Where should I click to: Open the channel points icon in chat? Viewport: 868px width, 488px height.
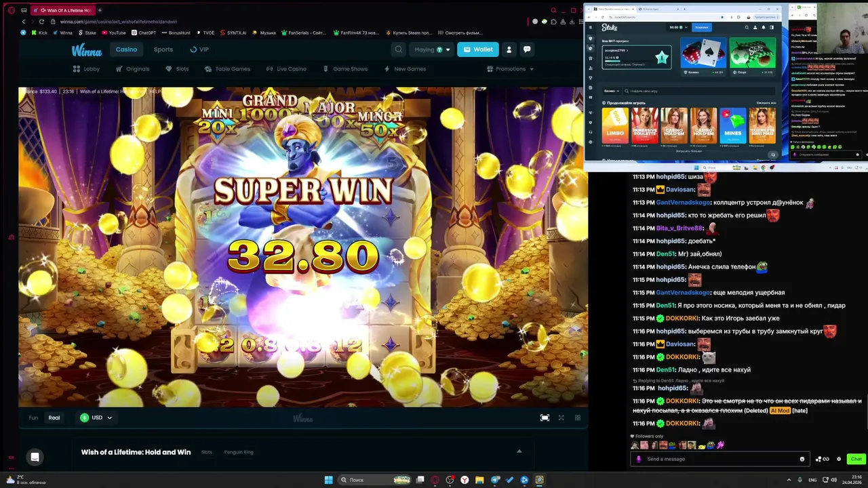coord(822,460)
